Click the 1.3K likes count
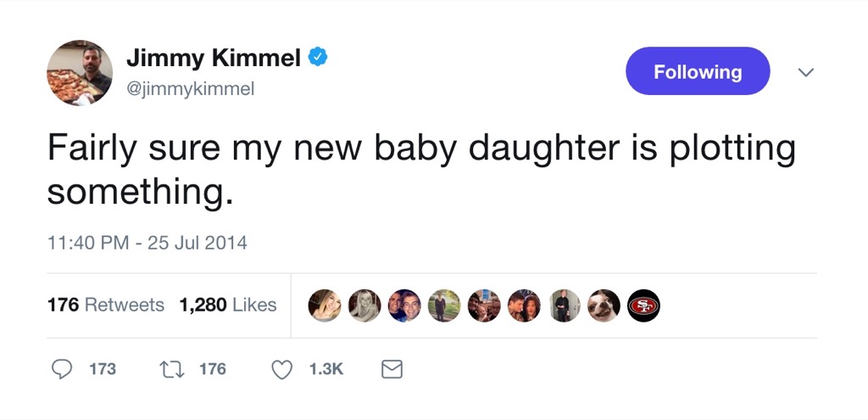The image size is (868, 420). 325,369
